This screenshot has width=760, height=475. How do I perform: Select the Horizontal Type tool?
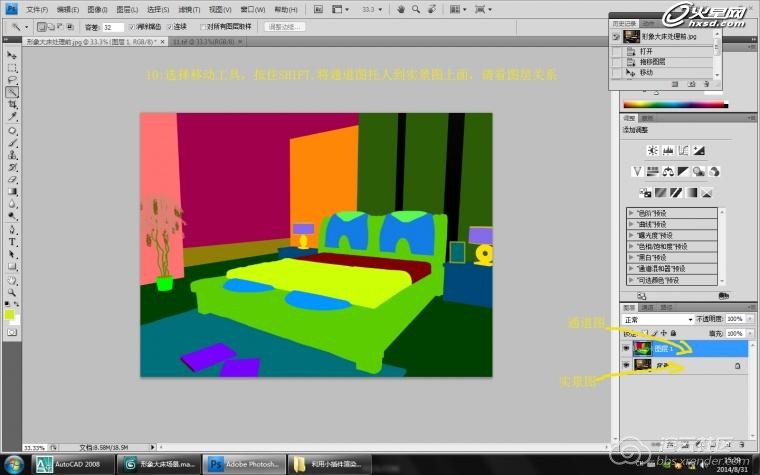pos(12,242)
